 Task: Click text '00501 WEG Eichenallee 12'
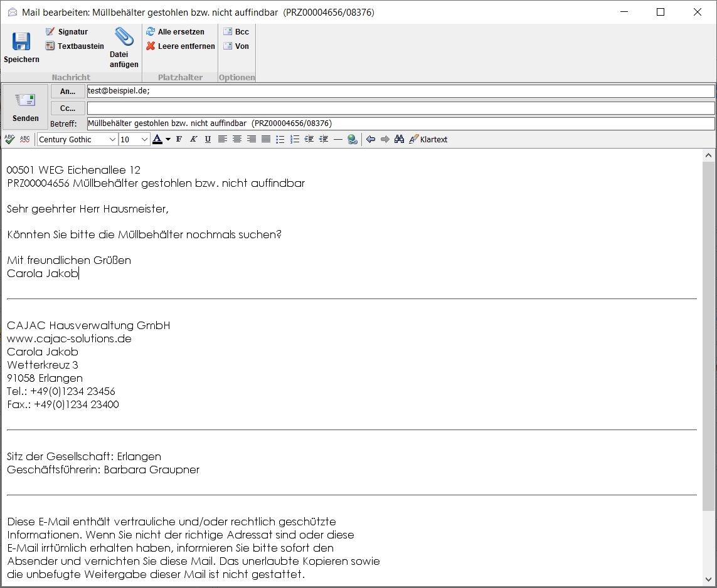[x=73, y=170]
